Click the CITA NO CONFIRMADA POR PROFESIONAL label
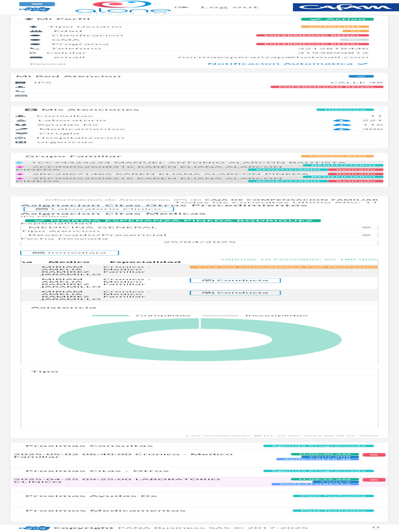The height and width of the screenshot is (532, 399). pyautogui.click(x=284, y=268)
